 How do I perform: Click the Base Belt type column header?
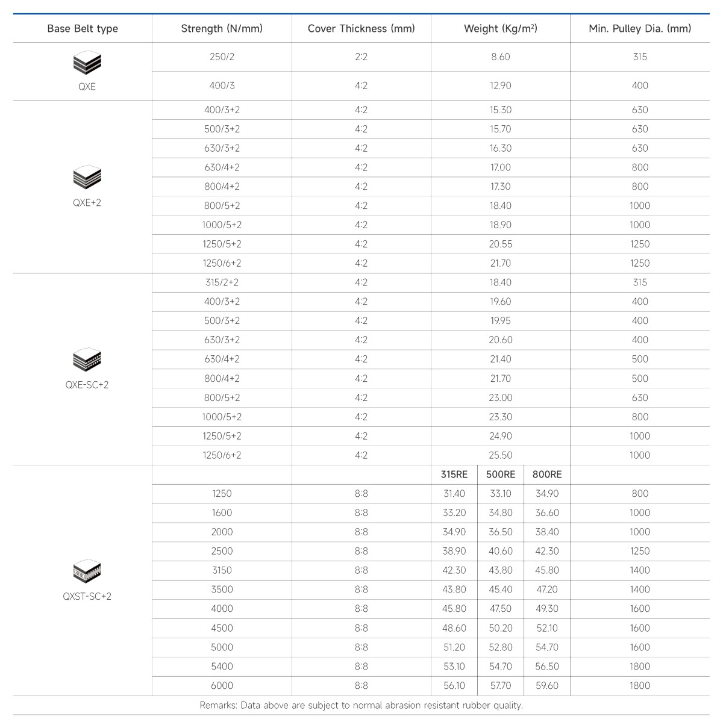coord(83,28)
